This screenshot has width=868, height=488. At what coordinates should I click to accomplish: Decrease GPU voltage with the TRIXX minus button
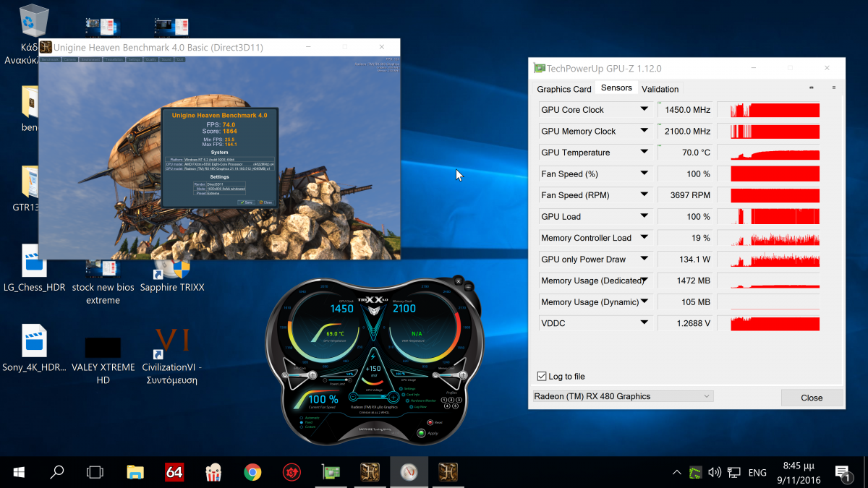354,397
